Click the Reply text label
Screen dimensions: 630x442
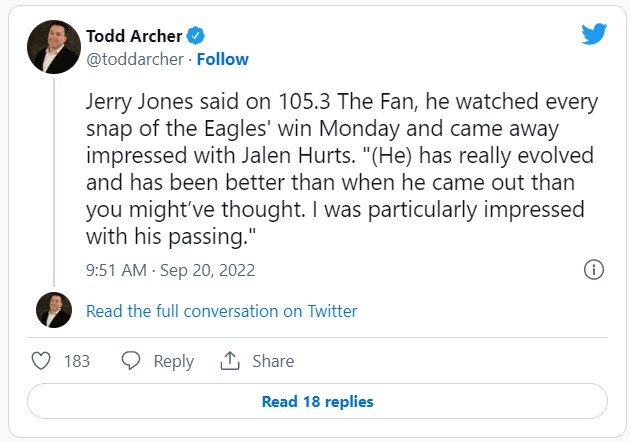(x=173, y=361)
